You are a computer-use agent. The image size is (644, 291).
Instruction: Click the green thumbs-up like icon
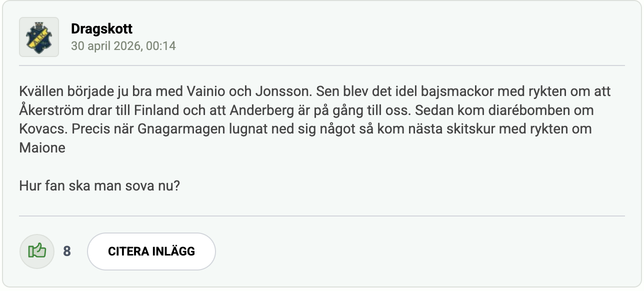coord(37,251)
